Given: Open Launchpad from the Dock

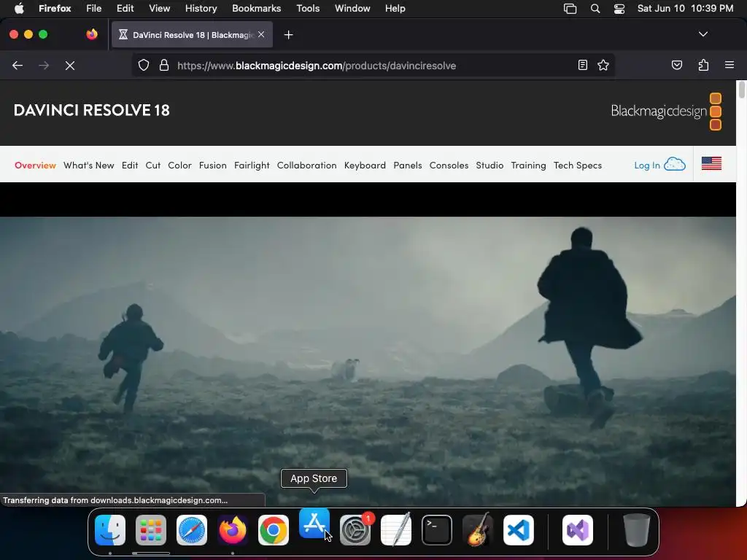Looking at the screenshot, I should pos(151,530).
